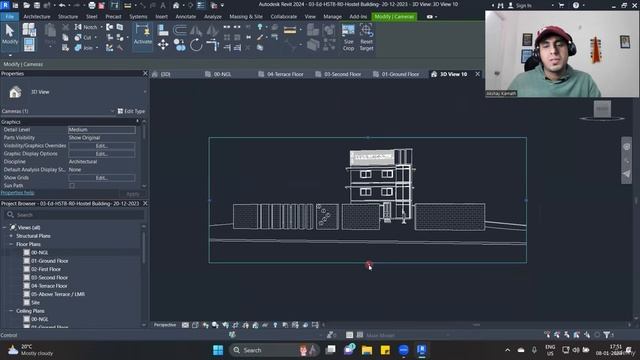
Task: Select the Rotate tool in ribbon
Action: (x=196, y=44)
